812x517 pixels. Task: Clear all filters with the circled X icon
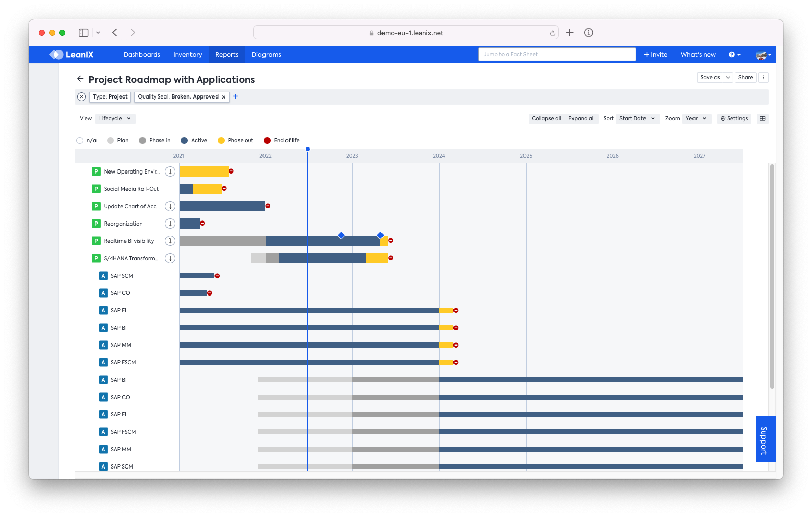pyautogui.click(x=81, y=96)
